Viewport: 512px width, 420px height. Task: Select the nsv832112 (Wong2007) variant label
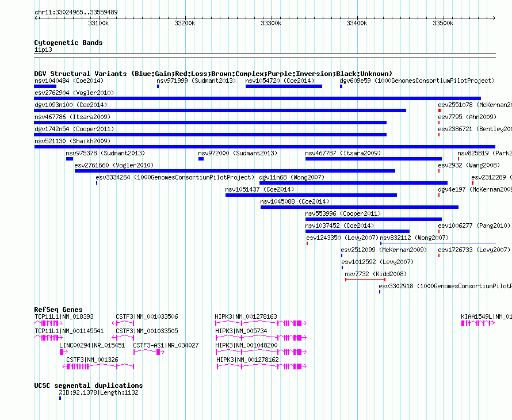click(414, 238)
